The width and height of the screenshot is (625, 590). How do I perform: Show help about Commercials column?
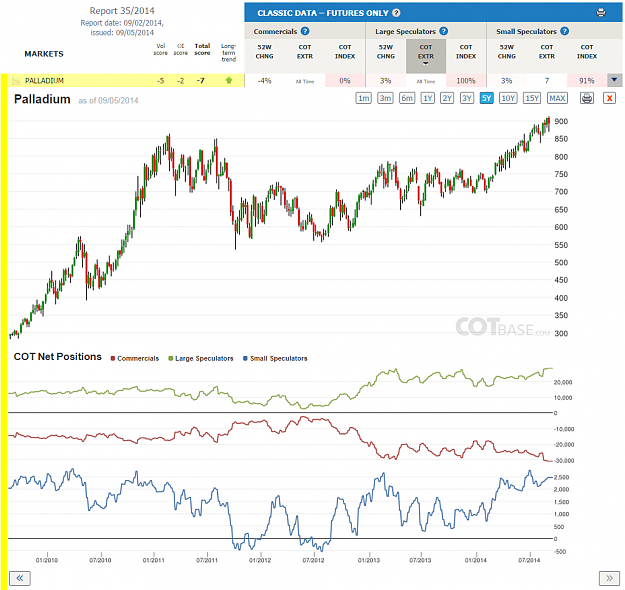305,31
